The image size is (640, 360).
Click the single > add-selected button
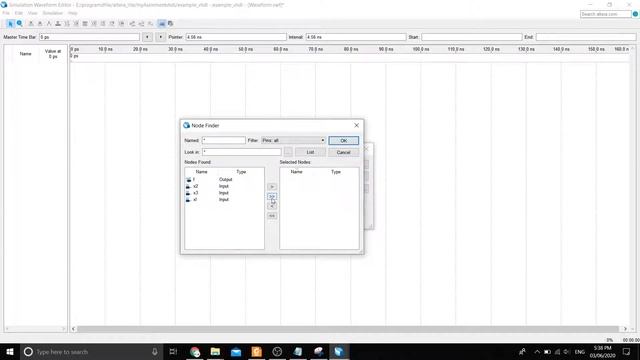272,187
